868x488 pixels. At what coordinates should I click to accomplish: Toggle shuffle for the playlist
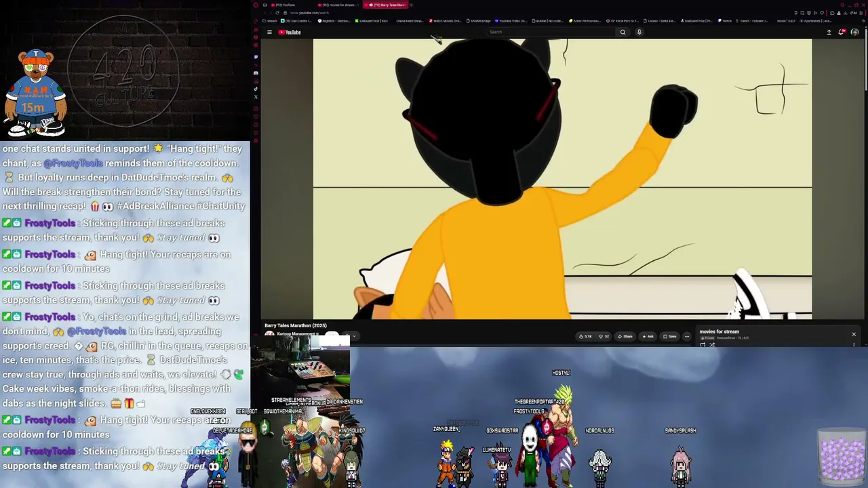coord(712,345)
